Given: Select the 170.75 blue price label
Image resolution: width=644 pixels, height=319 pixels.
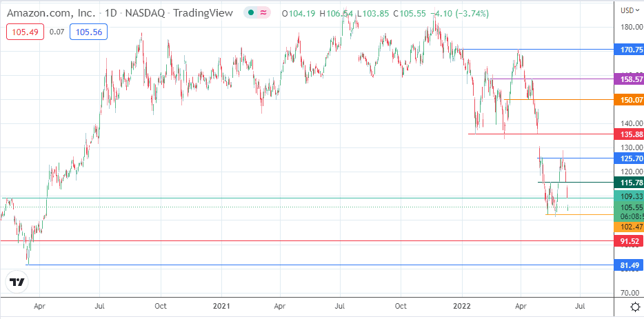Looking at the screenshot, I should [628, 50].
